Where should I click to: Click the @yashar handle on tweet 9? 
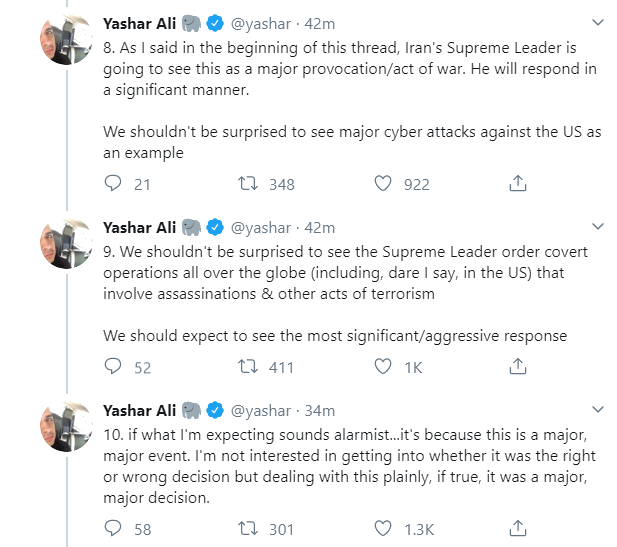click(261, 228)
